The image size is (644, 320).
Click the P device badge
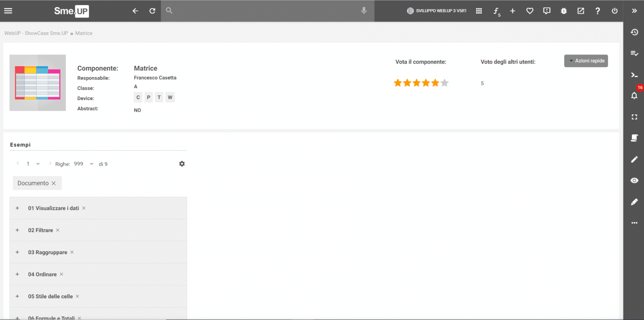click(149, 98)
